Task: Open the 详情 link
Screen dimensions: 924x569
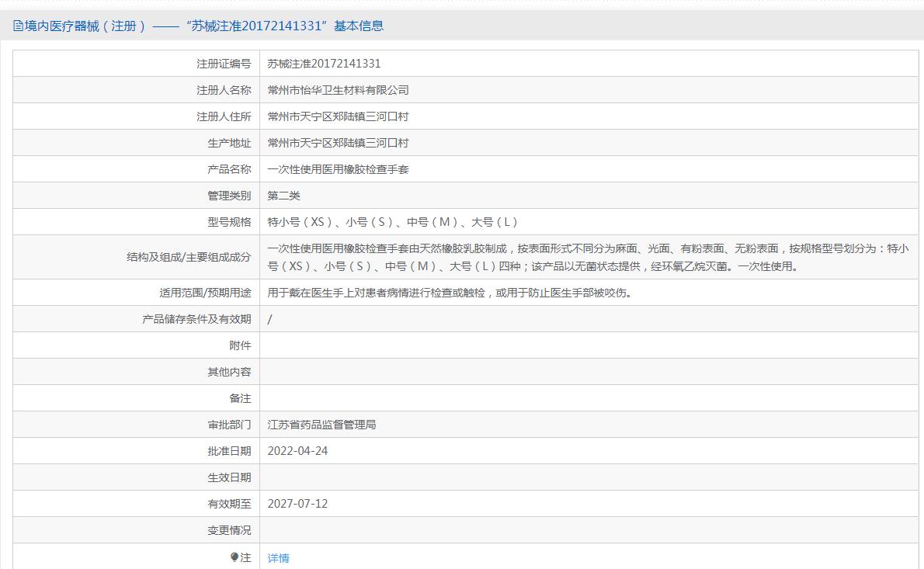Action: tap(278, 558)
